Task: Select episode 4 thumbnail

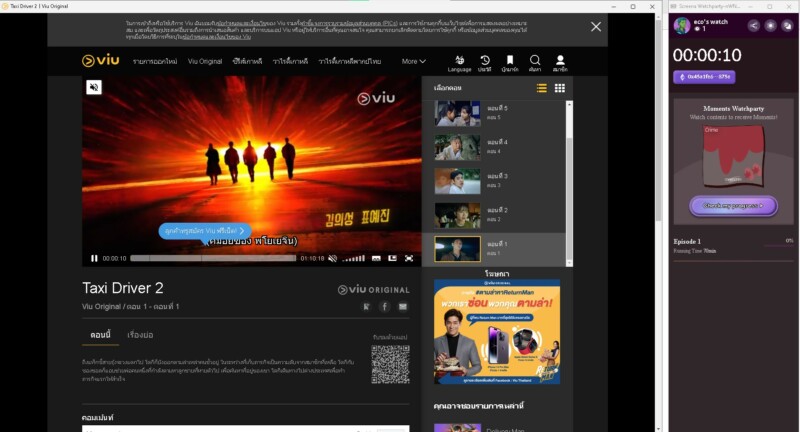Action: [x=458, y=147]
